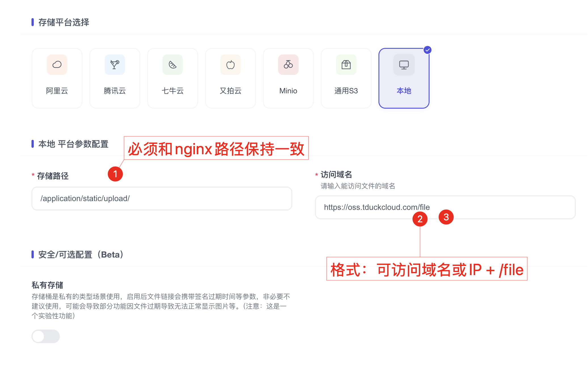
Task: Click the 访问域名 field label
Action: [x=337, y=175]
